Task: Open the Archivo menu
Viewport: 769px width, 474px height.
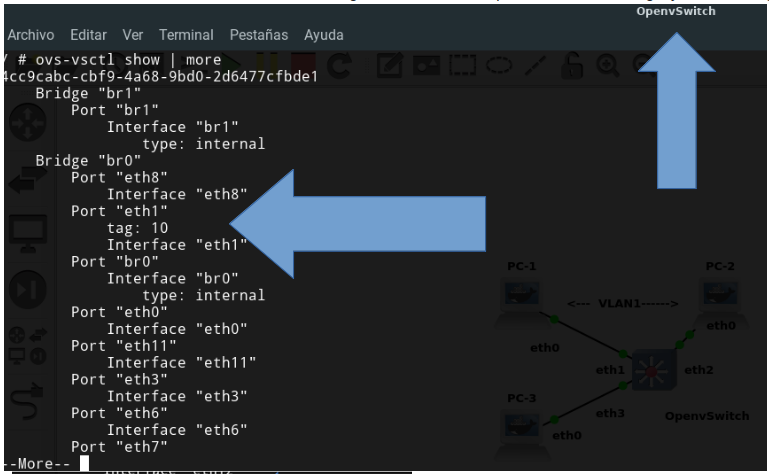Action: click(30, 35)
